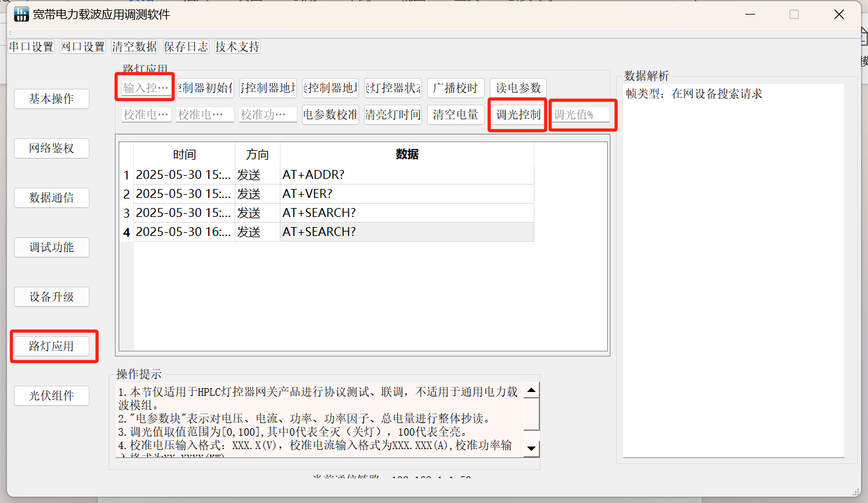Click the 广播校时 broadcast timing button
The height and width of the screenshot is (503, 868).
coord(455,88)
